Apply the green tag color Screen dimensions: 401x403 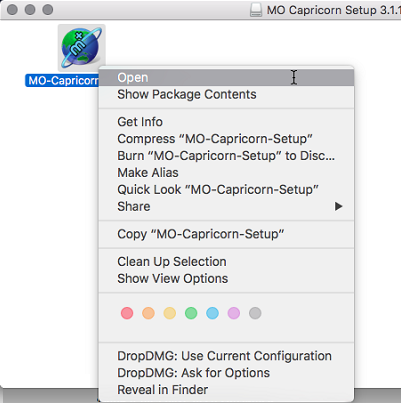coord(191,313)
